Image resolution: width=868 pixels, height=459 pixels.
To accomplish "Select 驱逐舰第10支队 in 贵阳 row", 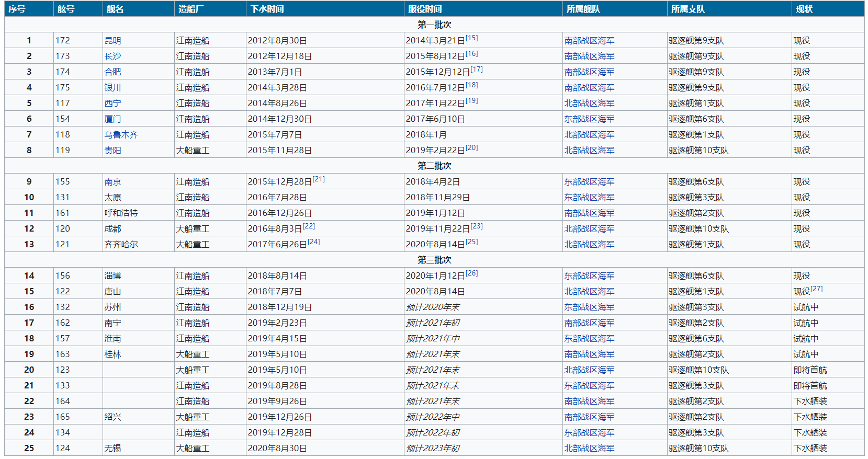I will [x=698, y=151].
